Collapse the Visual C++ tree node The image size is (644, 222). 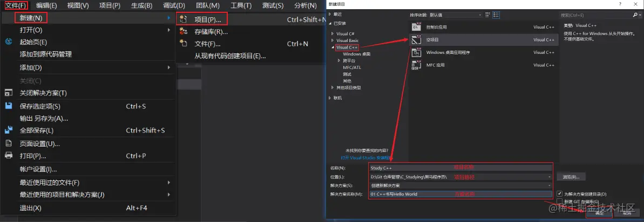(x=333, y=47)
